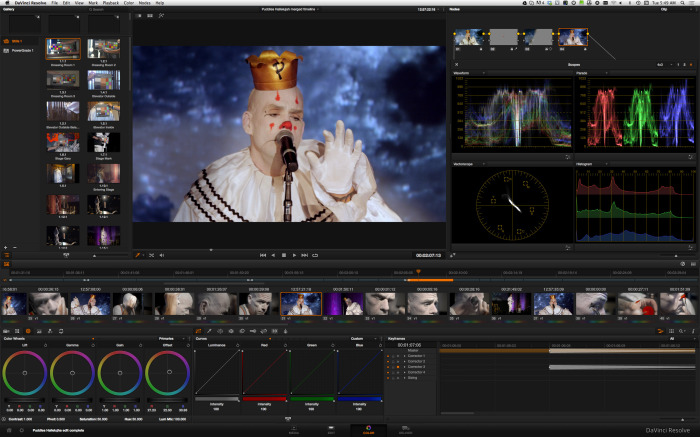Toggle the Loop playback icon

316,255
